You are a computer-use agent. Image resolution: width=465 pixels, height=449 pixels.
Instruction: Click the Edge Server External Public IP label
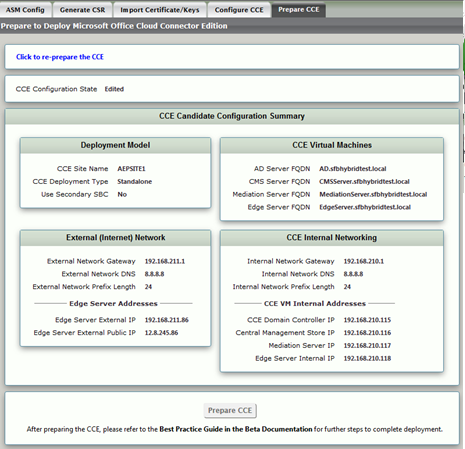(x=85, y=333)
